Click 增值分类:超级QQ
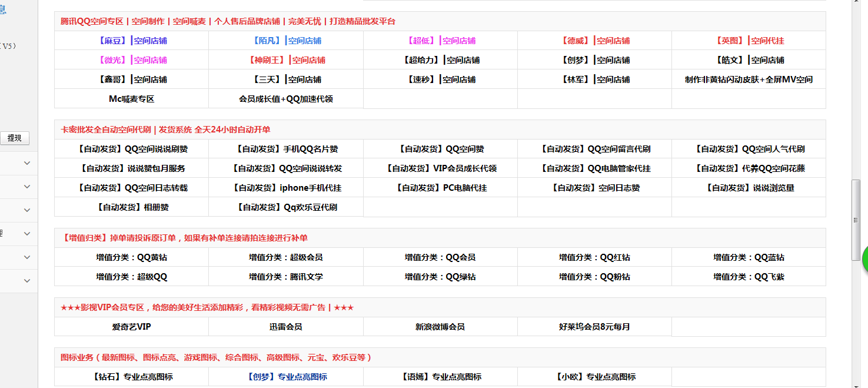This screenshot has height=388, width=868. pos(132,277)
